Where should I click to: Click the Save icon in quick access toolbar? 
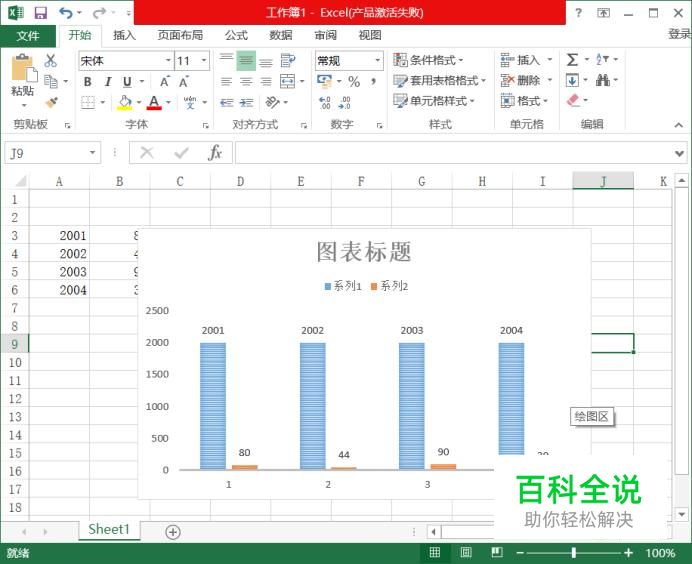tap(40, 13)
